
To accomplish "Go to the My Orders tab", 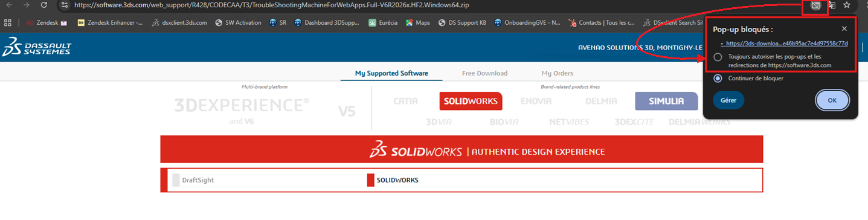I will point(557,73).
